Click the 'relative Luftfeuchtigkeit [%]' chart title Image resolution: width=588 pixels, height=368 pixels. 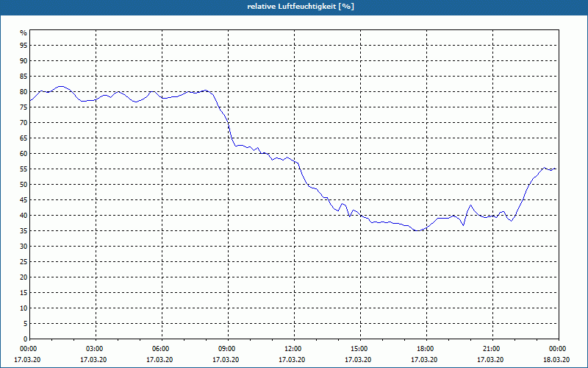[x=301, y=7]
